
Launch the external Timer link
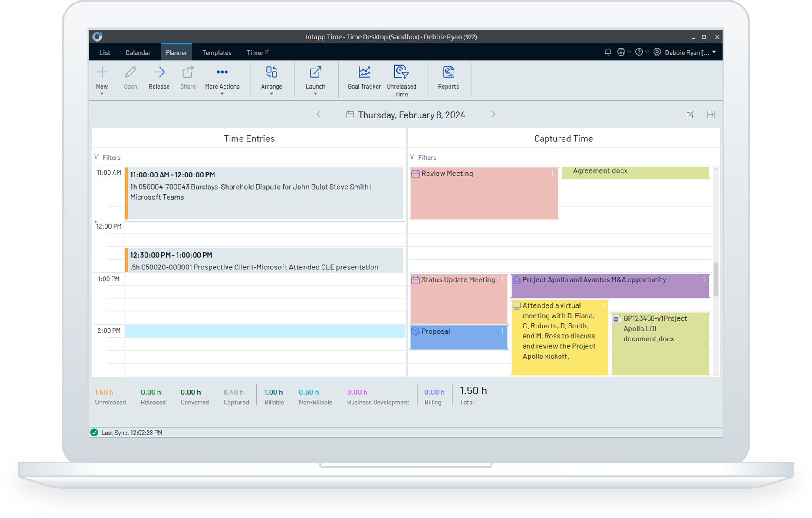[x=257, y=52]
